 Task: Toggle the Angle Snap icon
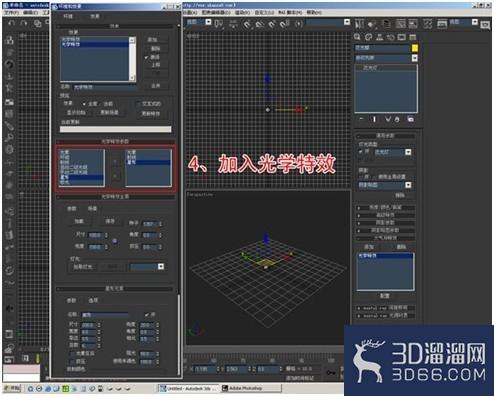pyautogui.click(x=259, y=24)
